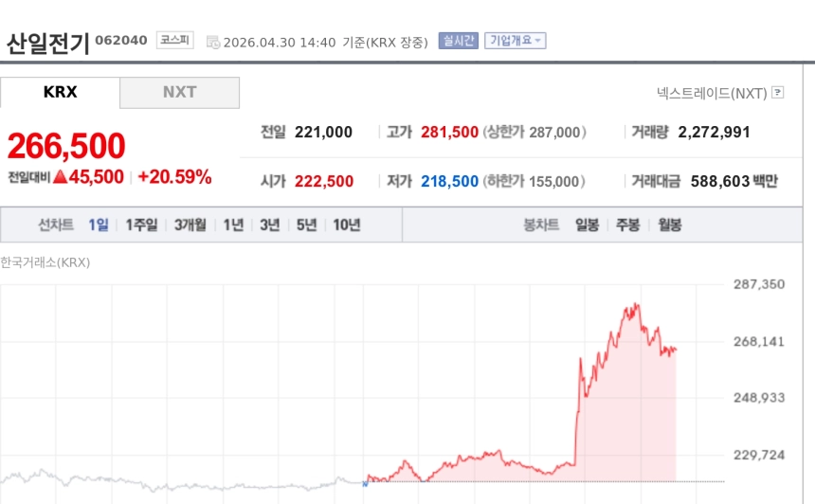This screenshot has width=815, height=504.
Task: Show the 10년 line chart
Action: (346, 225)
